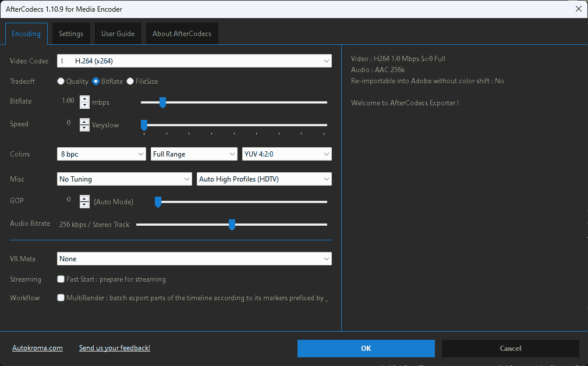Click the Speed value 0 field
Image resolution: width=588 pixels, height=366 pixels.
(x=69, y=123)
